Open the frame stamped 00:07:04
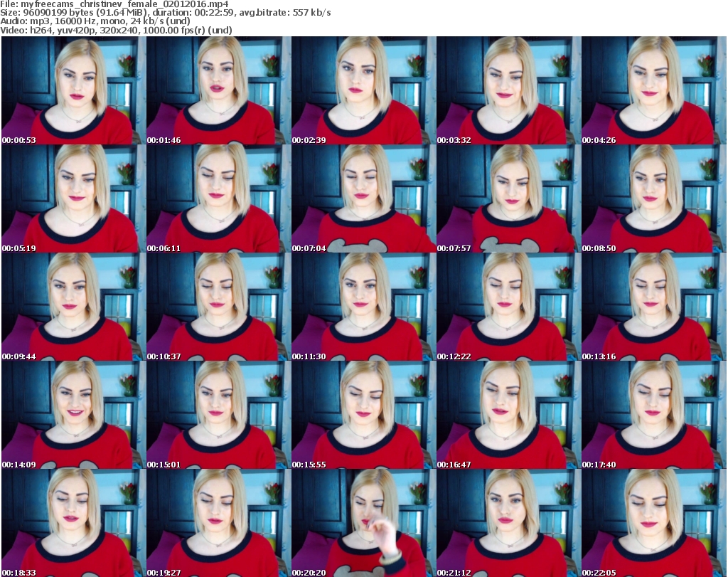728x577 pixels. 363,198
